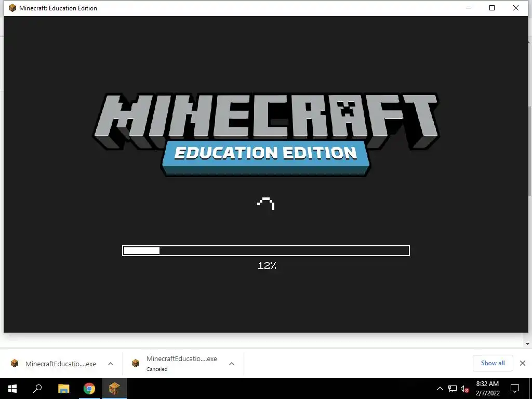Open taskbar search magnifier
Viewport: 532px width, 399px height.
click(37, 389)
